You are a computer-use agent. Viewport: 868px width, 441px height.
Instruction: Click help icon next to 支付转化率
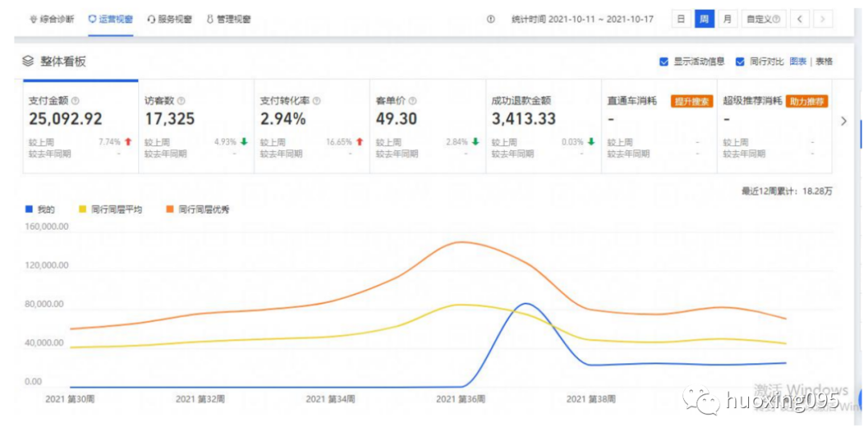tap(317, 101)
